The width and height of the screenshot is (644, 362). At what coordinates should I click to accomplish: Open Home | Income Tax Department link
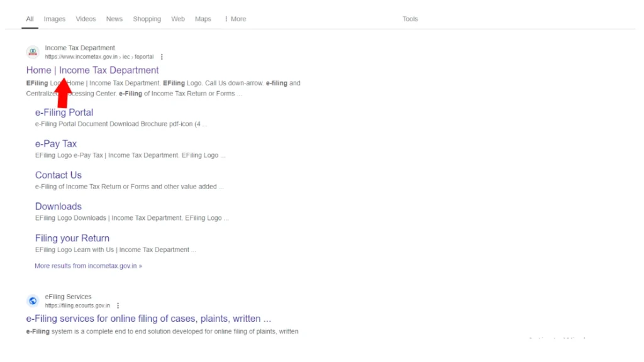92,70
